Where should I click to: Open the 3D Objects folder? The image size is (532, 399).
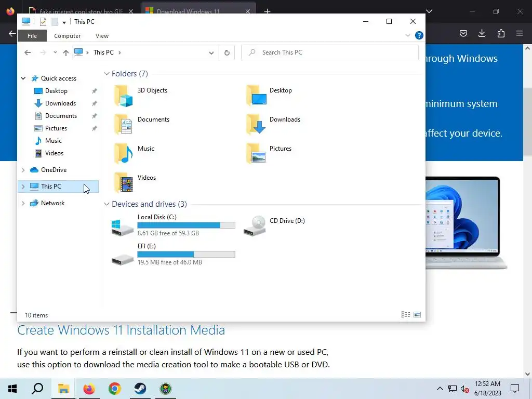pyautogui.click(x=141, y=96)
